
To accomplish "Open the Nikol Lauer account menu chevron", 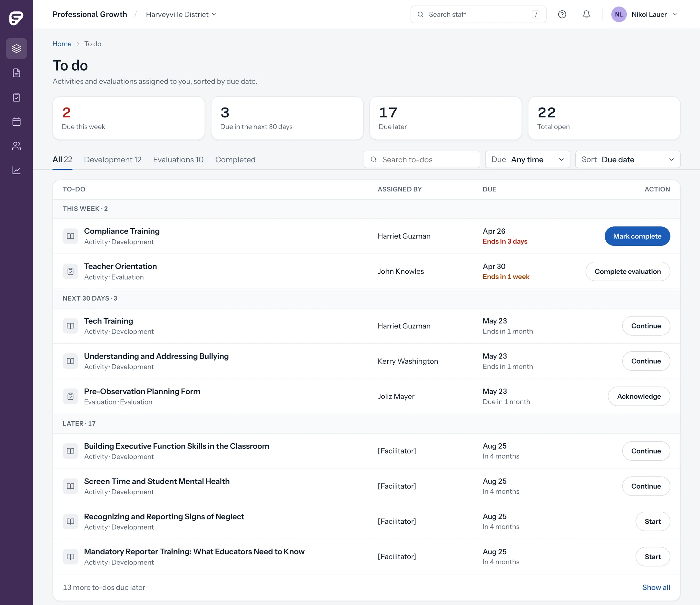I will (675, 15).
